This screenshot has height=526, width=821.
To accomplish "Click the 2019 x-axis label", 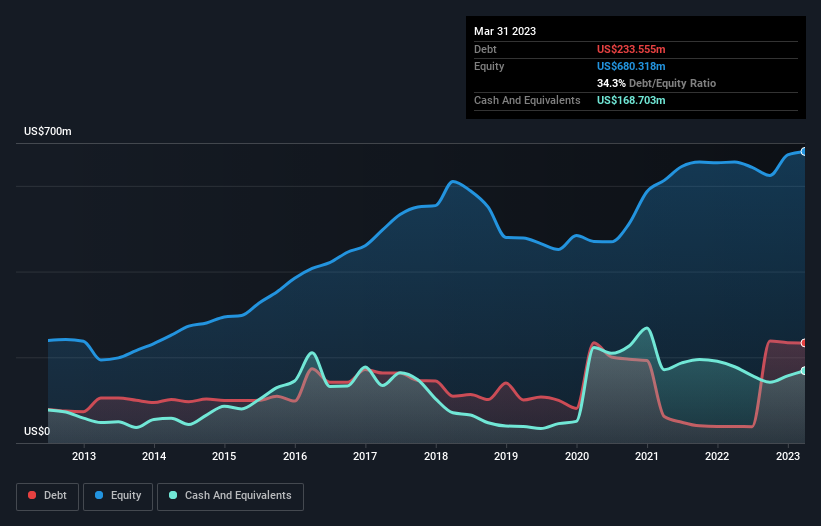I will (506, 456).
